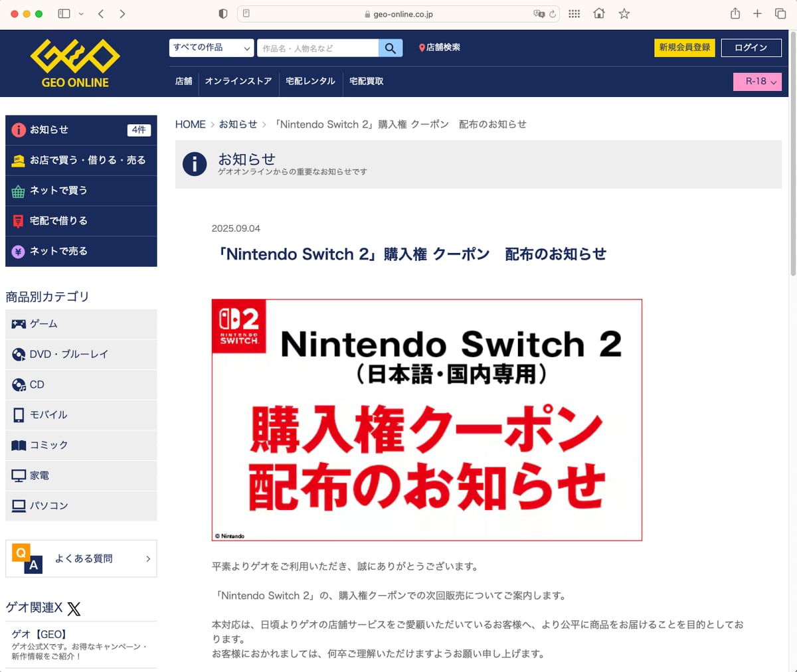The image size is (797, 672).
Task: Open the CD category with the disc icon
Action: pyautogui.click(x=19, y=384)
